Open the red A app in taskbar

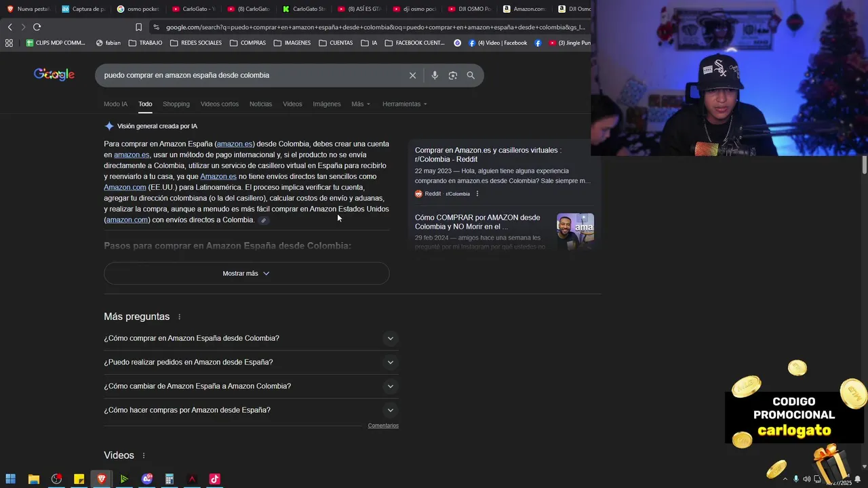tap(192, 479)
